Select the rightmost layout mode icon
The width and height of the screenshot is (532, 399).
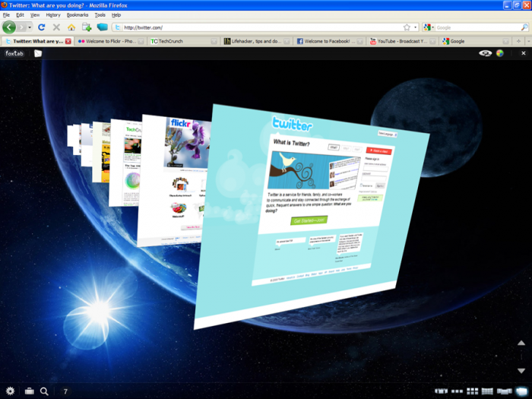(x=521, y=391)
